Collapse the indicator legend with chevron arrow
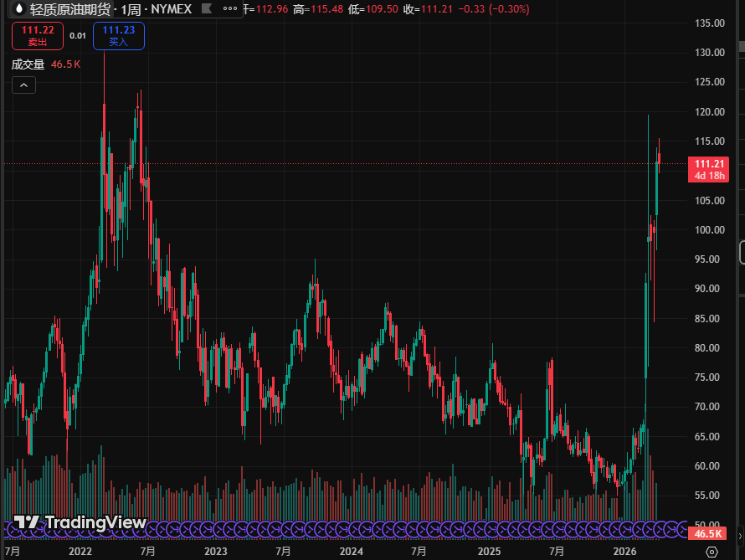The image size is (745, 560). click(x=23, y=85)
